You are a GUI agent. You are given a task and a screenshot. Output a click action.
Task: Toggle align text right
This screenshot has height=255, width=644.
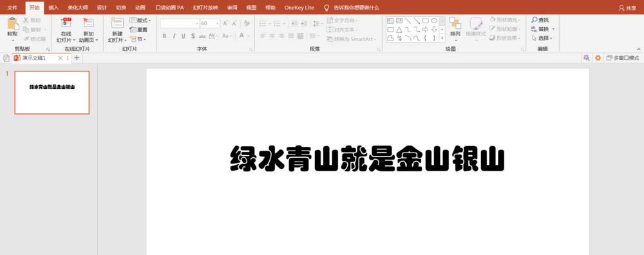point(281,36)
